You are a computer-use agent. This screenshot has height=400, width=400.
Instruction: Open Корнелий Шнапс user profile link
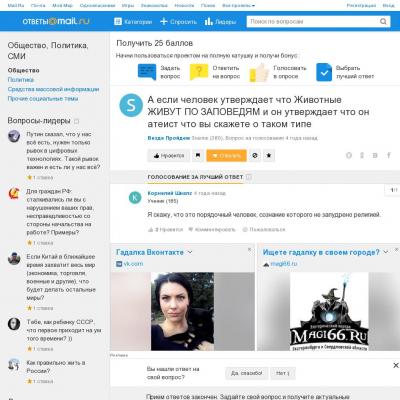170,193
